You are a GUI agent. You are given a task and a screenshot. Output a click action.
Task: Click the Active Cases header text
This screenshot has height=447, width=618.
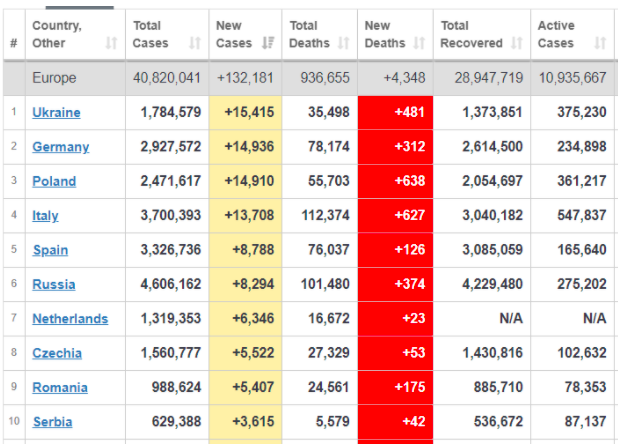pyautogui.click(x=556, y=34)
